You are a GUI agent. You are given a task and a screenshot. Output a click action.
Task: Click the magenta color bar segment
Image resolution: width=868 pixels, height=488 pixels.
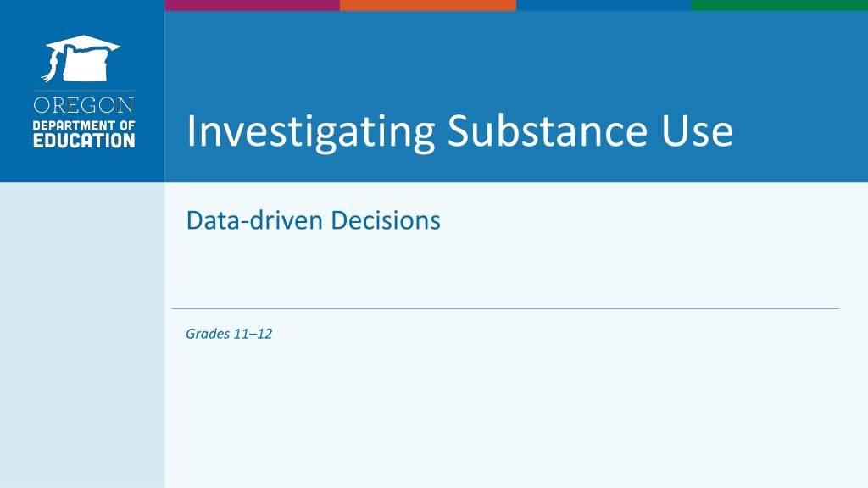tap(253, 5)
